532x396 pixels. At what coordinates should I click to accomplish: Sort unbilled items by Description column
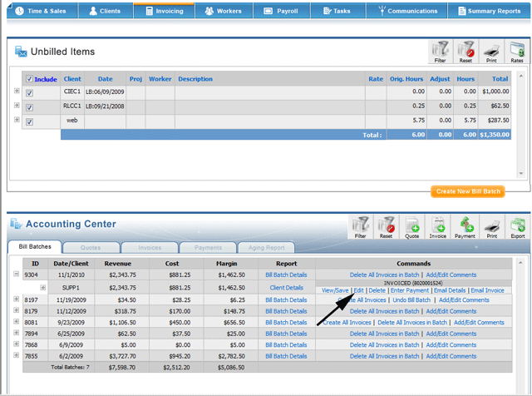click(x=195, y=79)
